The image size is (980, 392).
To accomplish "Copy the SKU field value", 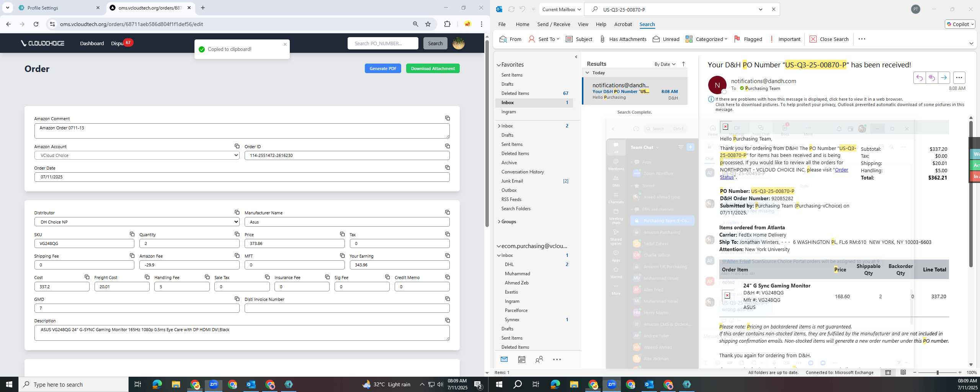I will [x=132, y=234].
